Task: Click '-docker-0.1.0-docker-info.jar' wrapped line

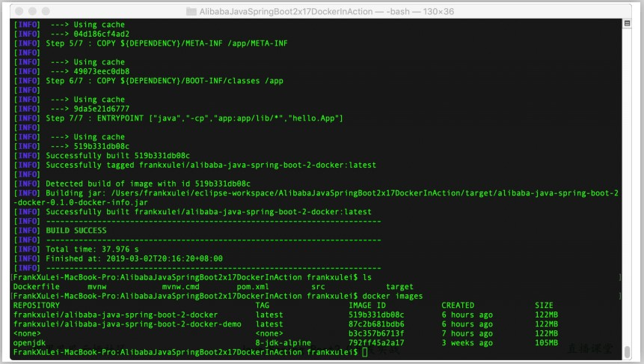Action: [81, 202]
